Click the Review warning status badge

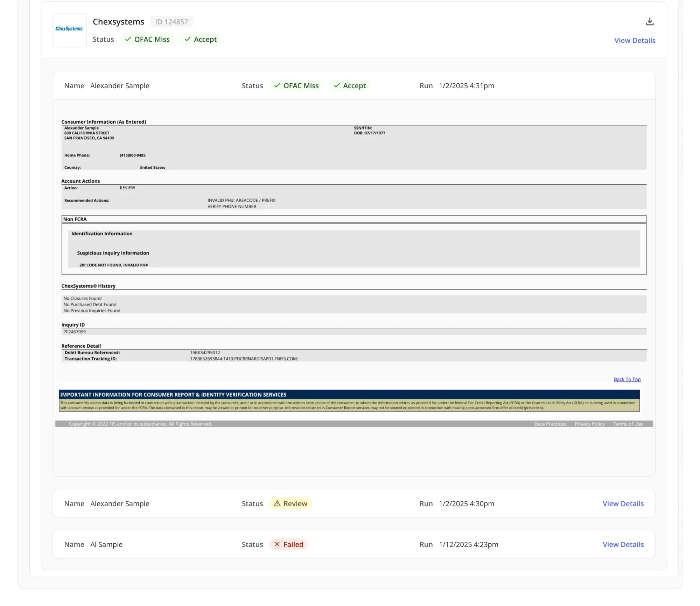click(x=290, y=504)
